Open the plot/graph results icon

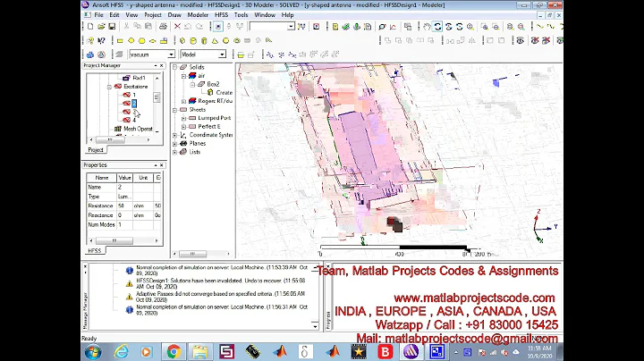pos(393,27)
